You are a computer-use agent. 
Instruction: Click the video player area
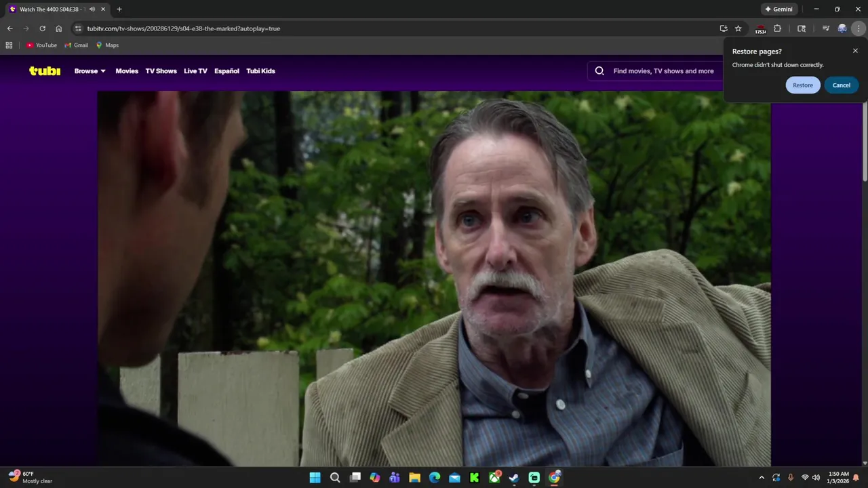pyautogui.click(x=434, y=279)
